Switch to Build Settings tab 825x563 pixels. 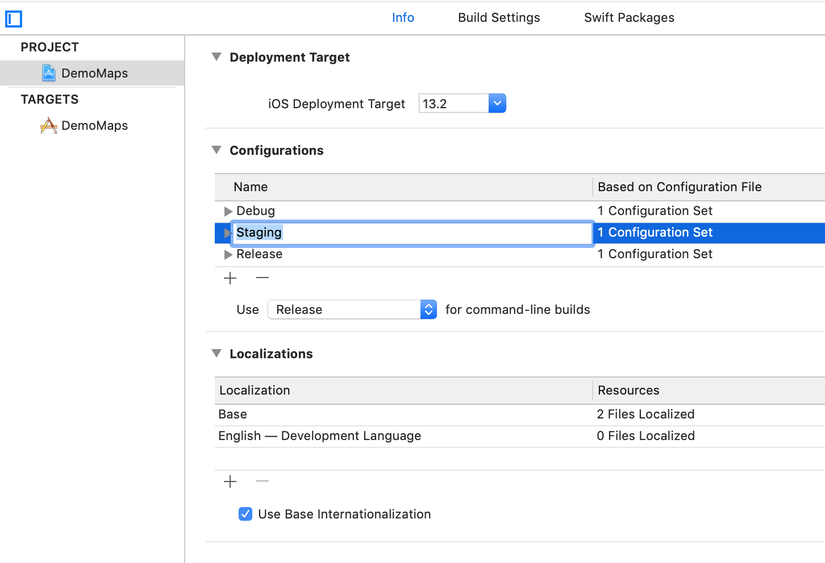(x=498, y=18)
